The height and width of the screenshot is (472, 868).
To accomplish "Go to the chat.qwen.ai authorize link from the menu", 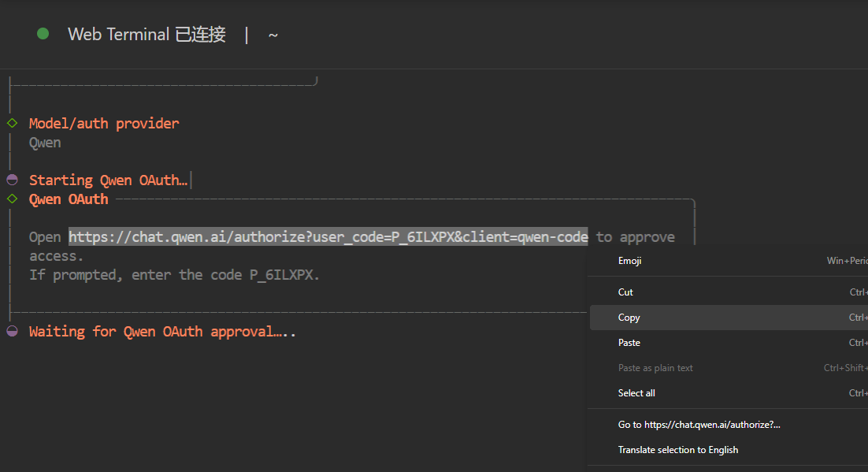I will (699, 425).
